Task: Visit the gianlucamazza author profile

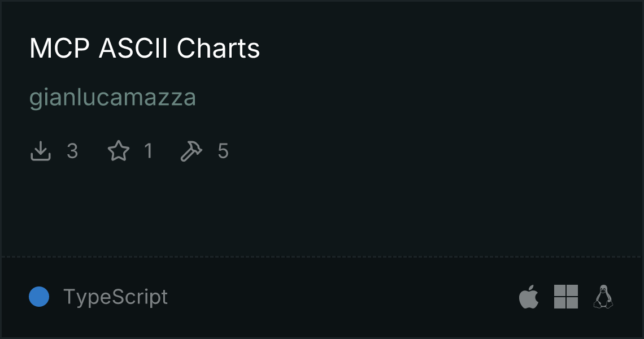Action: coord(112,98)
